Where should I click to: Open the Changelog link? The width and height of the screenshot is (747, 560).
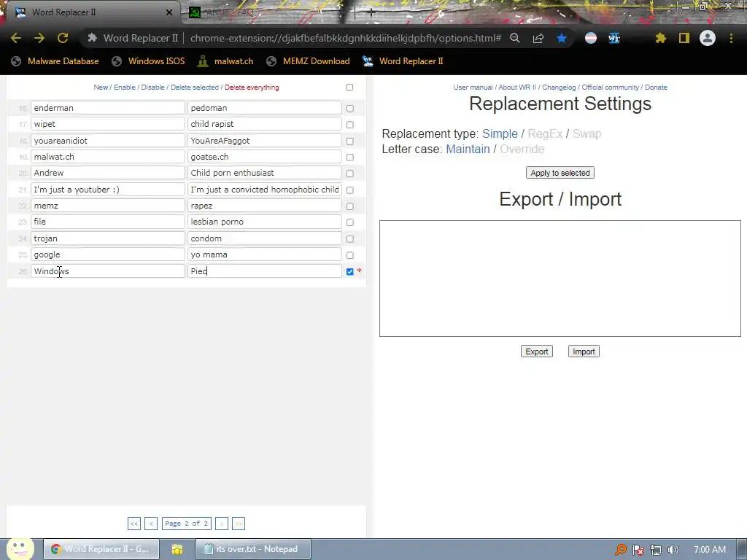(559, 87)
